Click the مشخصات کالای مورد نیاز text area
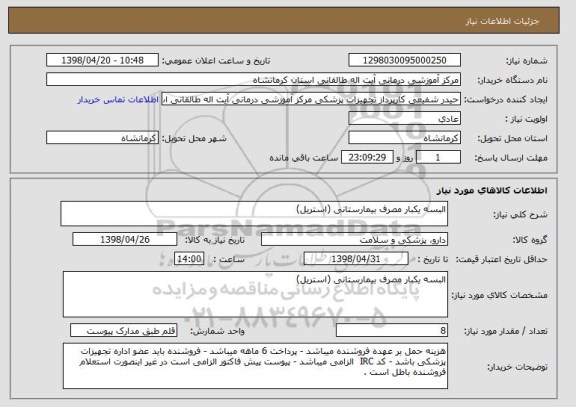This screenshot has height=407, width=576. pyautogui.click(x=255, y=295)
